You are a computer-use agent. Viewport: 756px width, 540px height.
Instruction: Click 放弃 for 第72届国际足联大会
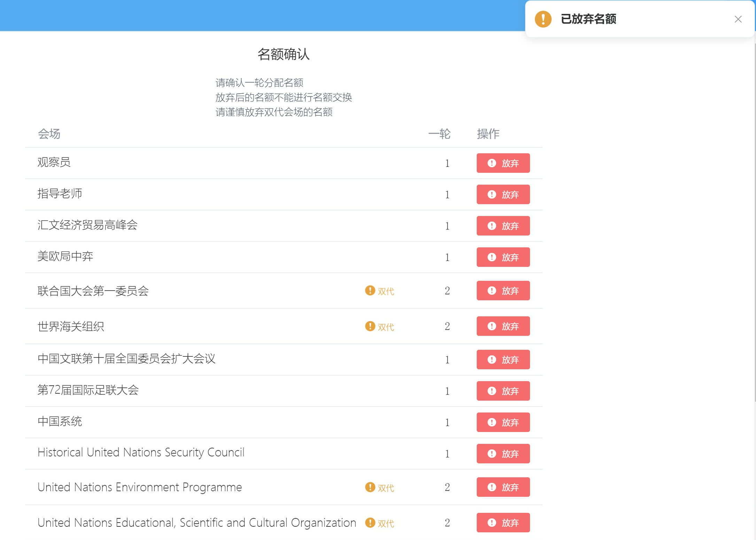(x=503, y=391)
